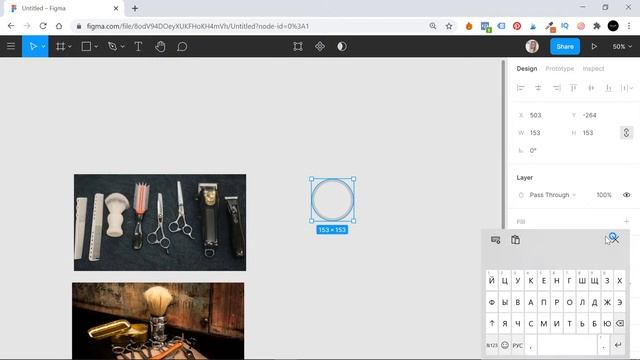
Task: Open touch keyboard settings icon
Action: (496, 240)
